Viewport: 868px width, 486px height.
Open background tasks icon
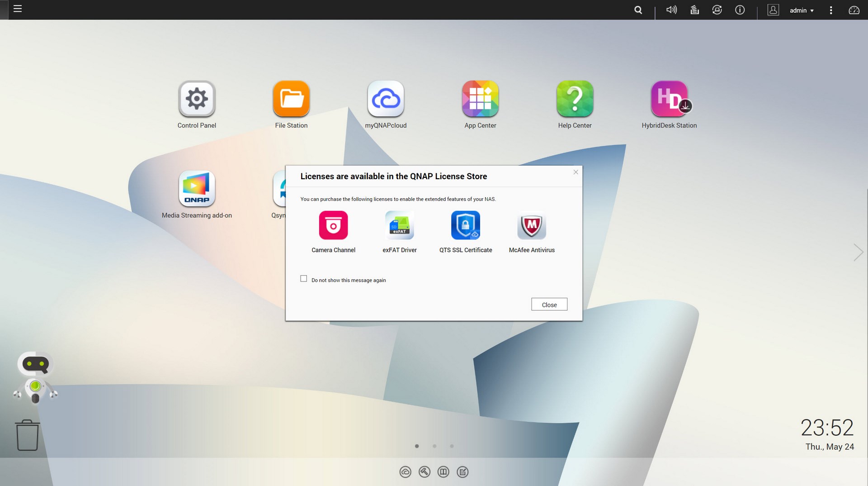coord(695,10)
